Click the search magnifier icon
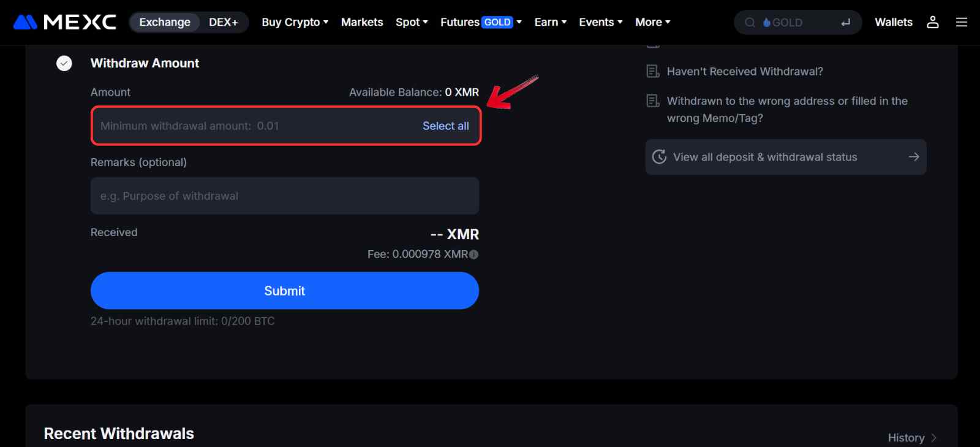Screen dimensions: 980x447 click(x=750, y=22)
